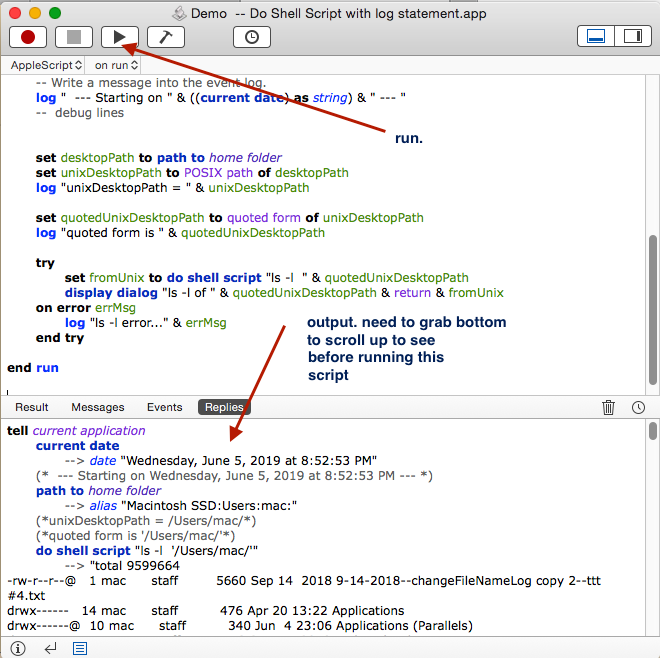Click 'path to home folder' log entry

click(98, 490)
